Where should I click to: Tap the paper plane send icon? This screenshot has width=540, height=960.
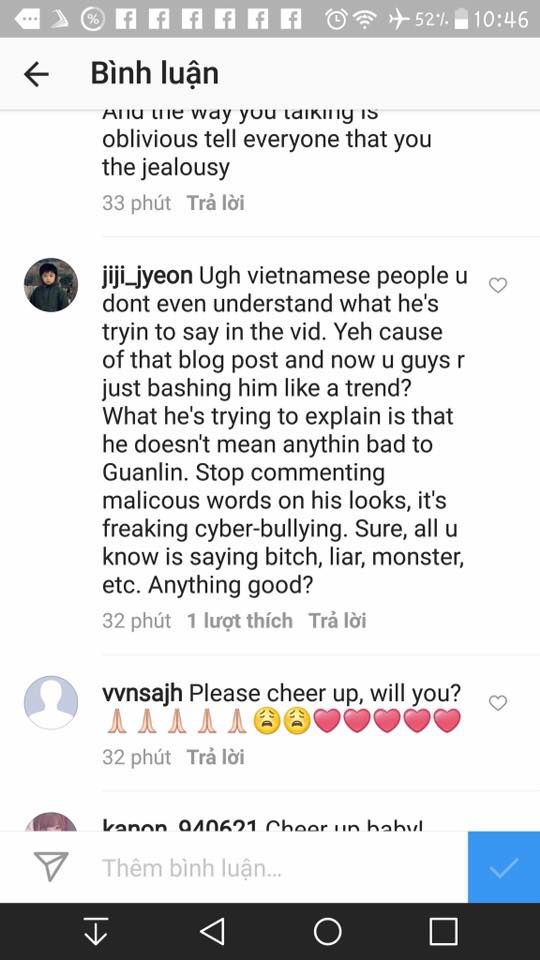(x=51, y=868)
